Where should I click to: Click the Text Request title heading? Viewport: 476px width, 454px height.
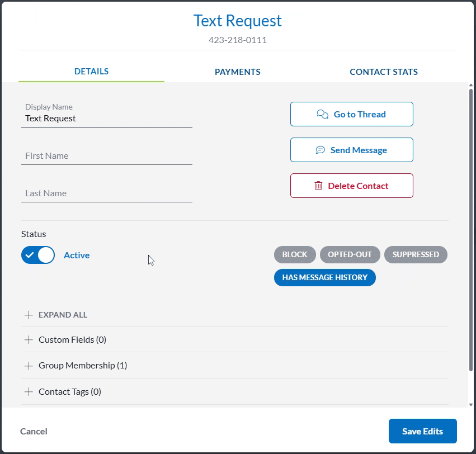click(237, 21)
